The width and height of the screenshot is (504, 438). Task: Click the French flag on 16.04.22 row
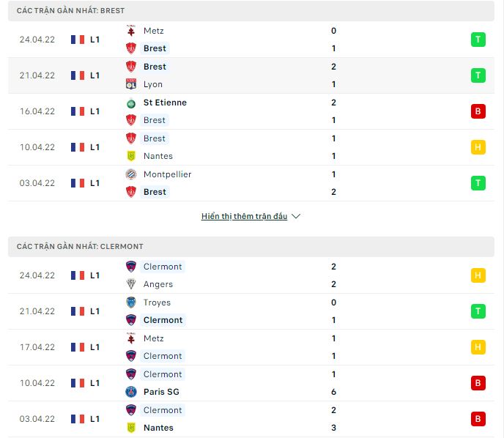pos(78,111)
